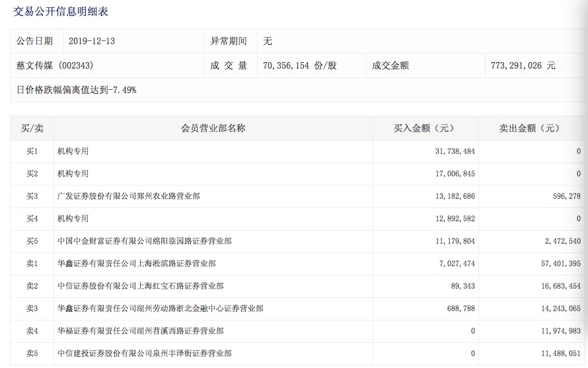Click the 买2 row label
Image resolution: width=588 pixels, height=368 pixels.
[x=32, y=174]
